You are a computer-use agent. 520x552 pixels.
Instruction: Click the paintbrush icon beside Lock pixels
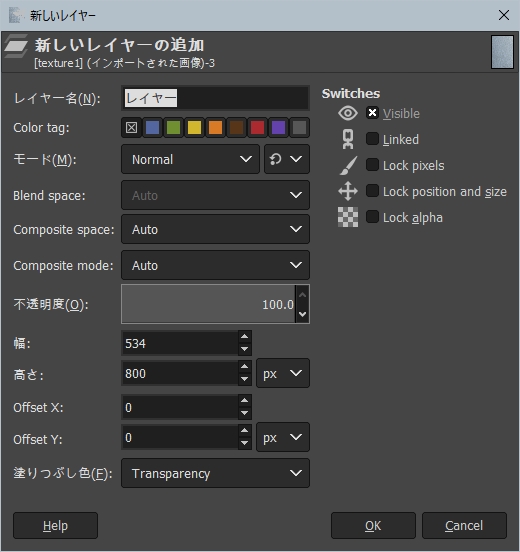coord(348,165)
